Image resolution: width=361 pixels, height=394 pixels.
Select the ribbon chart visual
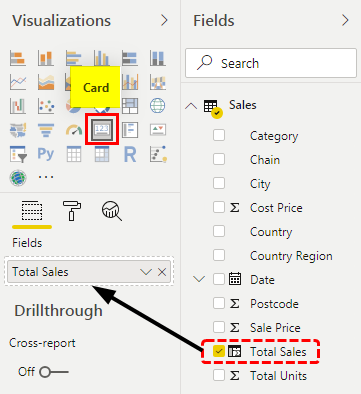tap(158, 82)
